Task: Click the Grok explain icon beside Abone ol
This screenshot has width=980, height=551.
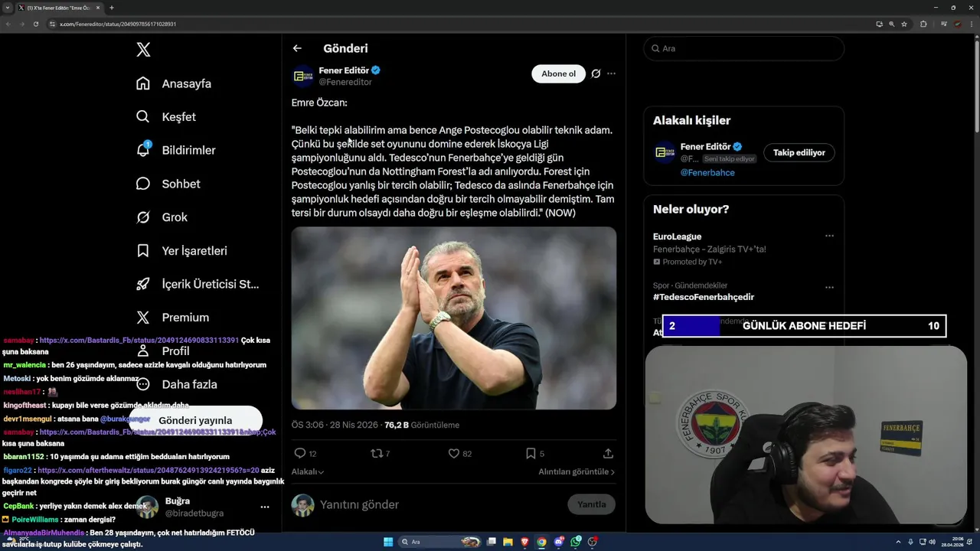Action: point(596,73)
